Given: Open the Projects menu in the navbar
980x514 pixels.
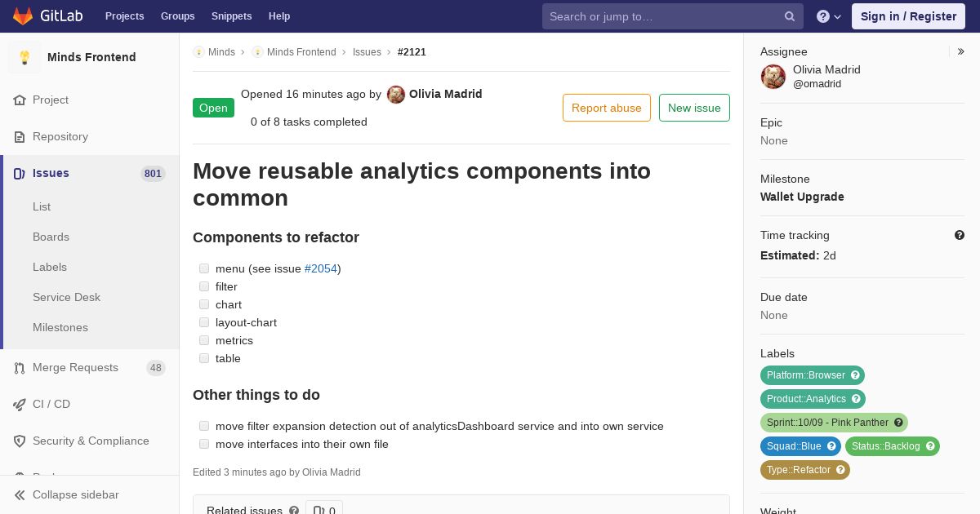Looking at the screenshot, I should tap(125, 16).
